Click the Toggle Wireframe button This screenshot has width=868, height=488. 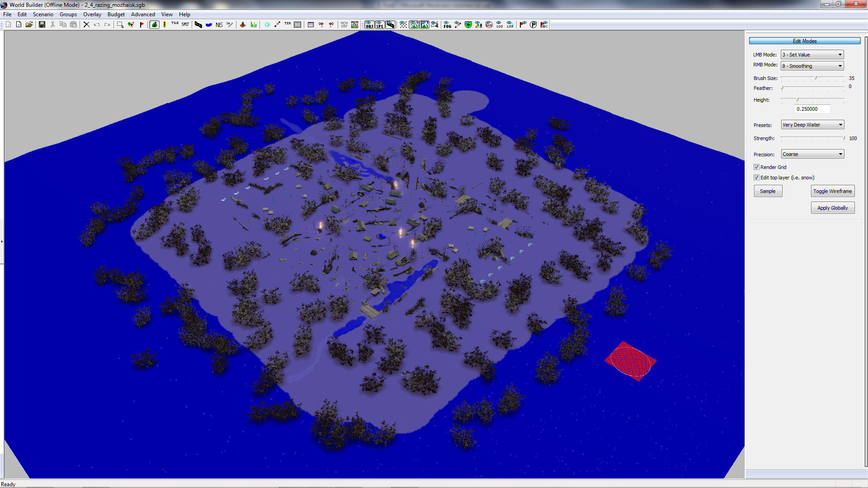(x=832, y=191)
